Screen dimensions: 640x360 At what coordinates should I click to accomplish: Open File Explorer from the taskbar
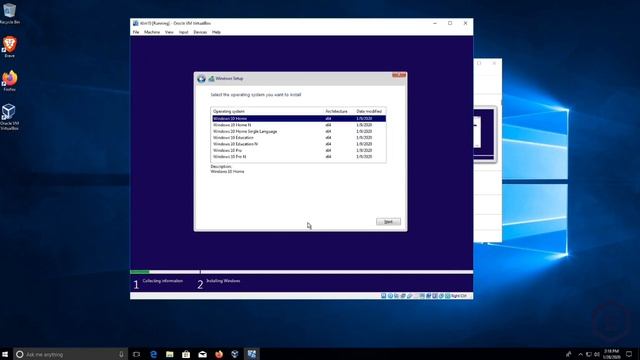[170, 354]
